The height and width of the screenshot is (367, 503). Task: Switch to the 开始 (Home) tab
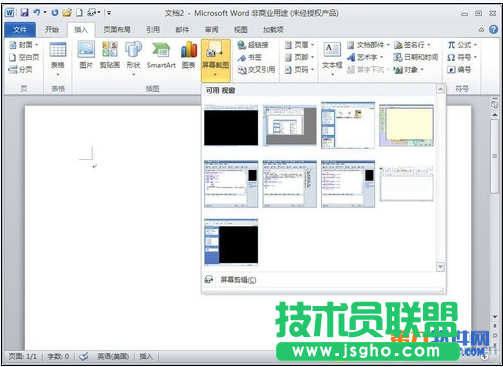pyautogui.click(x=52, y=30)
